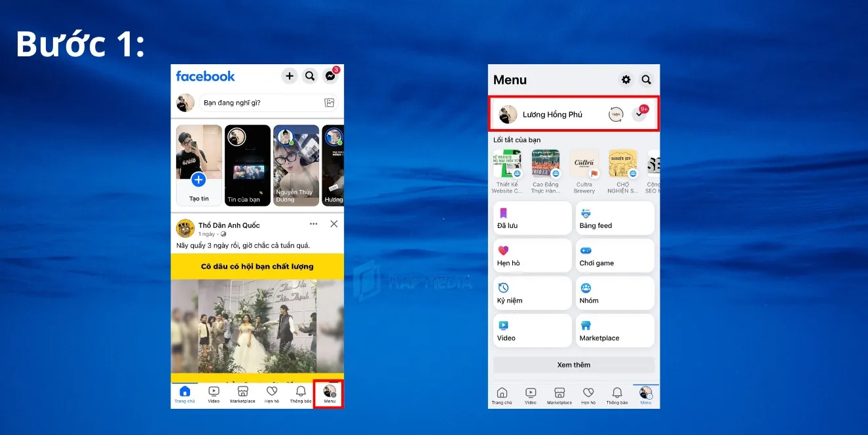Toggle the profile switcher beside Lương Hồng Phú
The image size is (868, 435).
click(x=616, y=113)
